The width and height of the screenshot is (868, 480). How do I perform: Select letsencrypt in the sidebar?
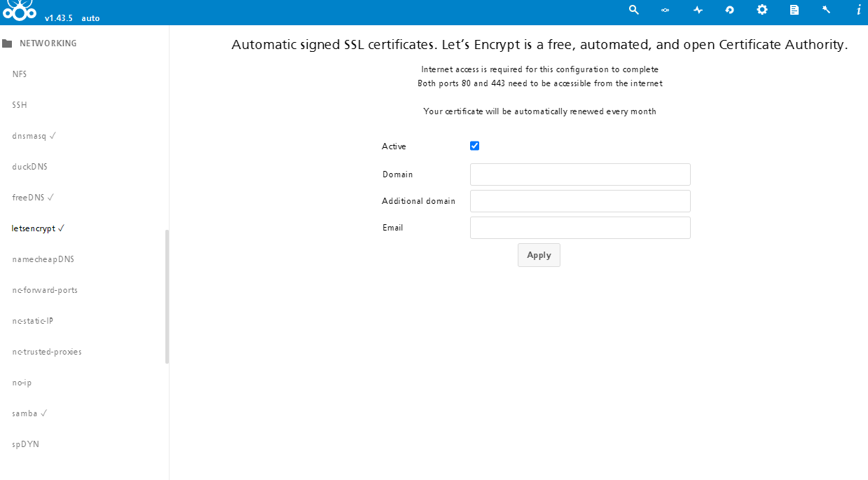point(39,228)
